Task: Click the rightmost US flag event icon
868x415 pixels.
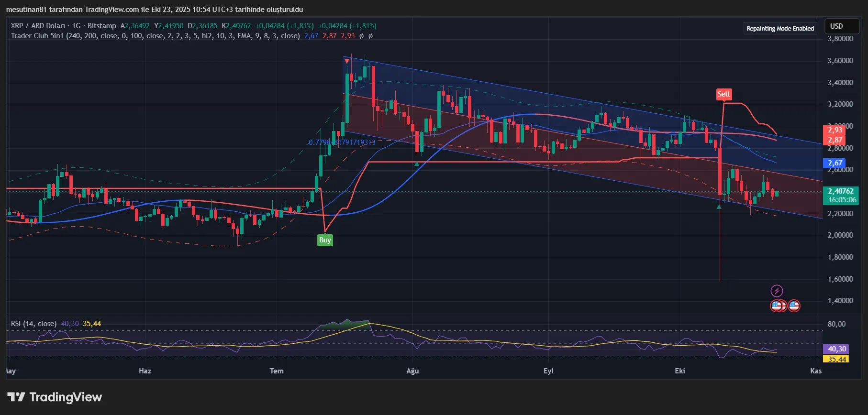Action: 794,306
